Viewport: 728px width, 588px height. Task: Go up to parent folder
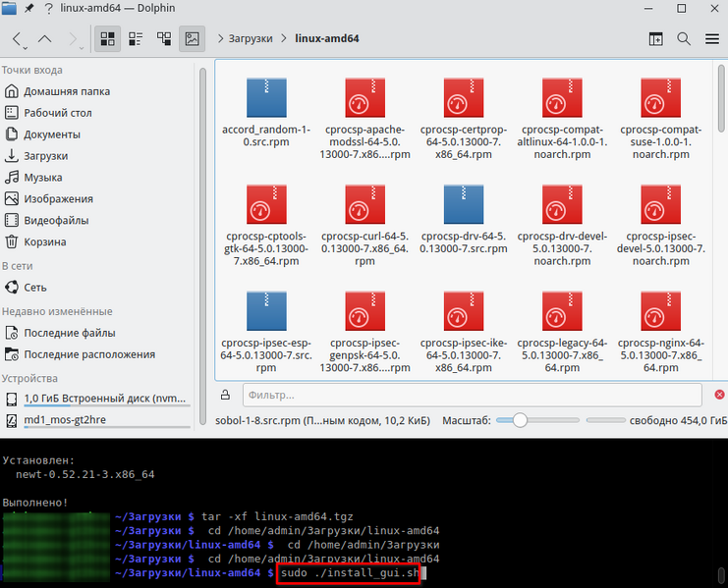coord(45,39)
